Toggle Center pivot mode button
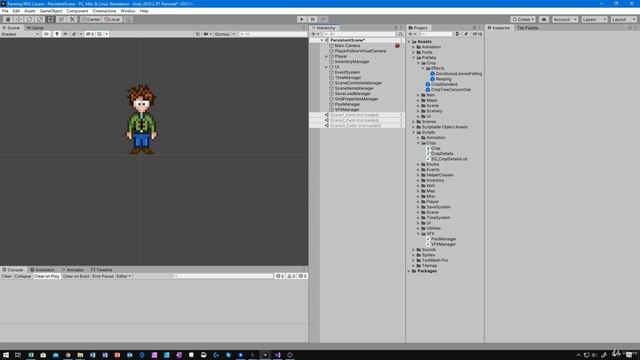The height and width of the screenshot is (360, 640). pos(91,20)
